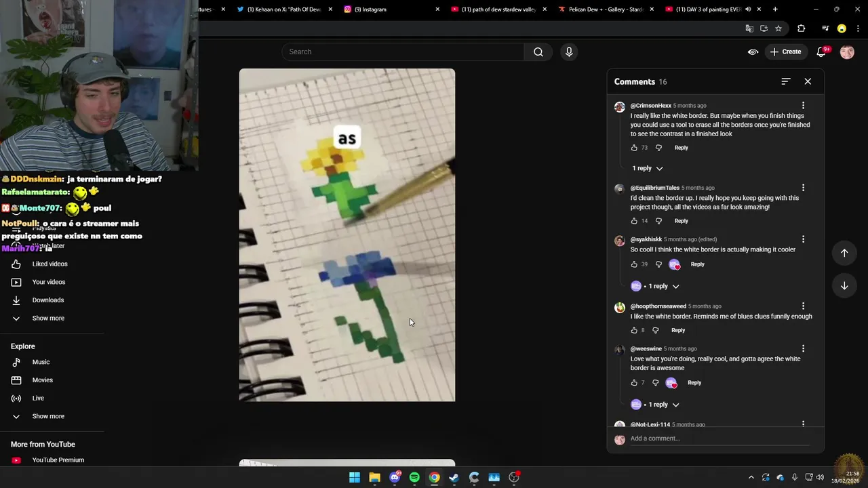Open @CrimsonHexx channel link
The image size is (868, 488).
pyautogui.click(x=650, y=106)
